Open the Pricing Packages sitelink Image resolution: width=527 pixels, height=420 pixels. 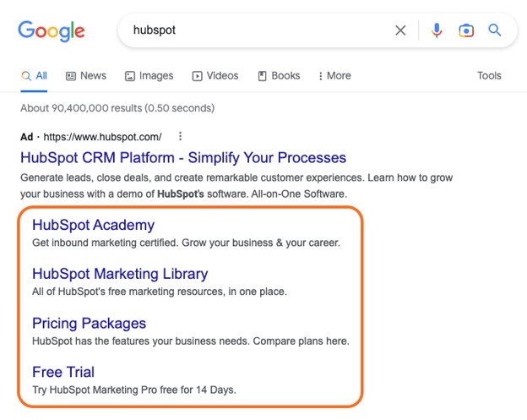point(89,323)
